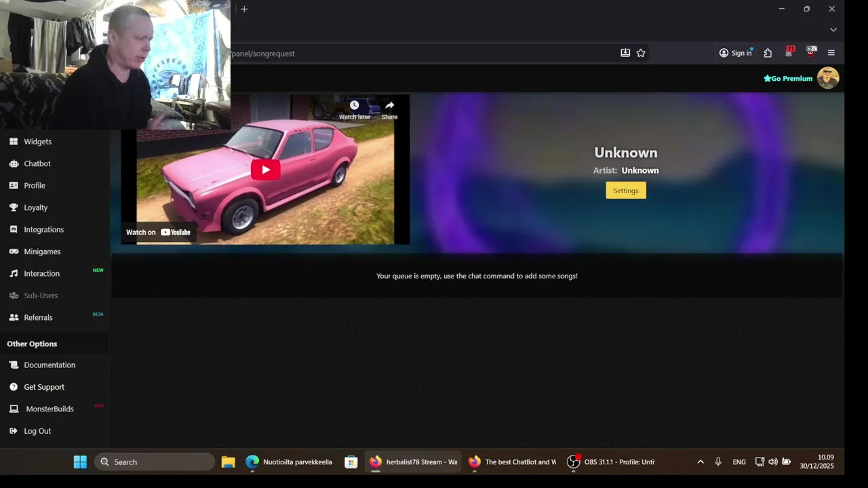The width and height of the screenshot is (868, 488).
Task: Click the Interaction music note icon
Action: [14, 274]
